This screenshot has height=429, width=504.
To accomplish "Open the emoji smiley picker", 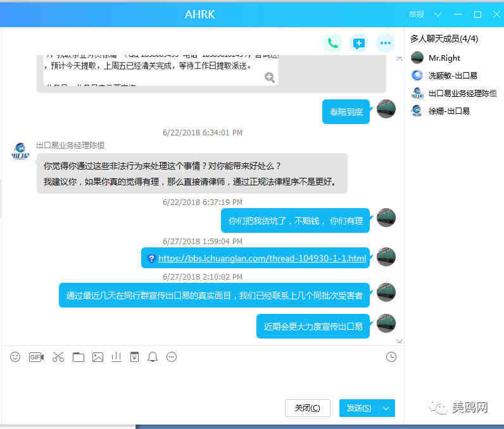I will pos(15,357).
